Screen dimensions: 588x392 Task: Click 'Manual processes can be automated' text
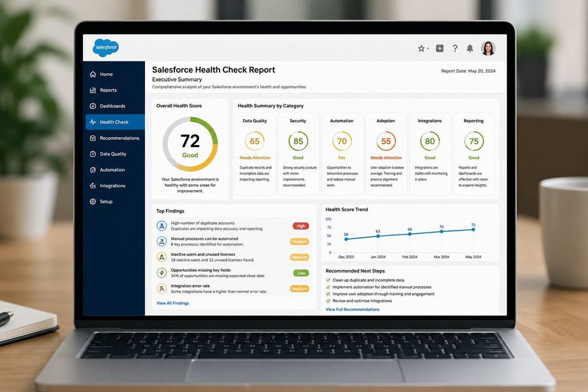pyautogui.click(x=204, y=238)
